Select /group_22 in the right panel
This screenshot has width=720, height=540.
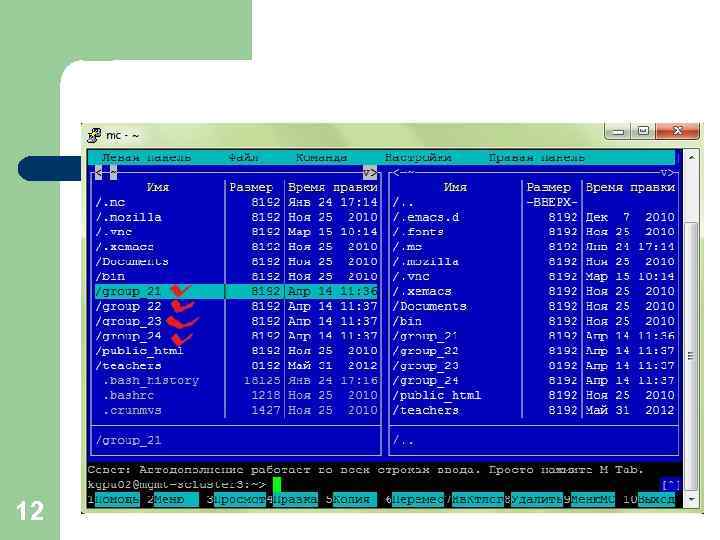[x=534, y=351]
